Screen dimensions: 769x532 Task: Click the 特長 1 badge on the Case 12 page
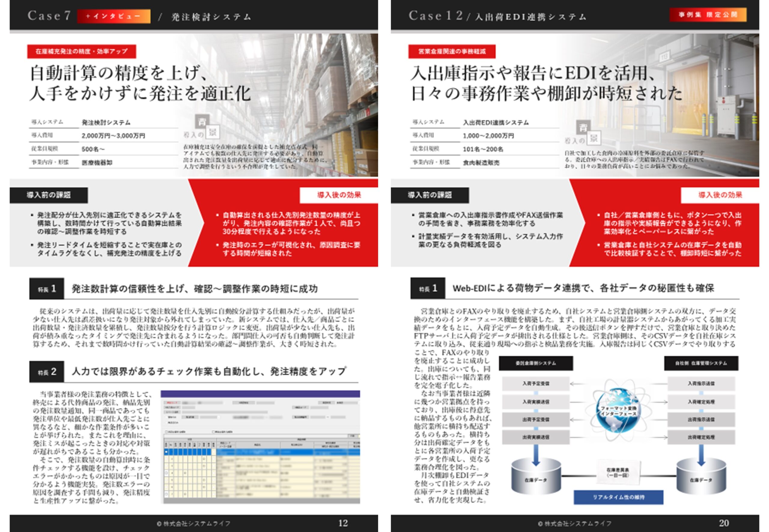coord(428,288)
